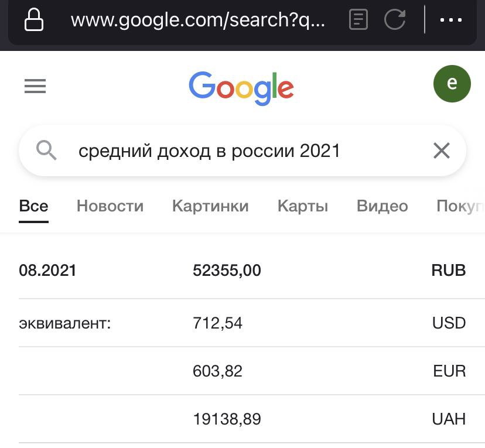Tap the 52355,00 RUB value
Screen dimensions: 485x448
tap(227, 271)
